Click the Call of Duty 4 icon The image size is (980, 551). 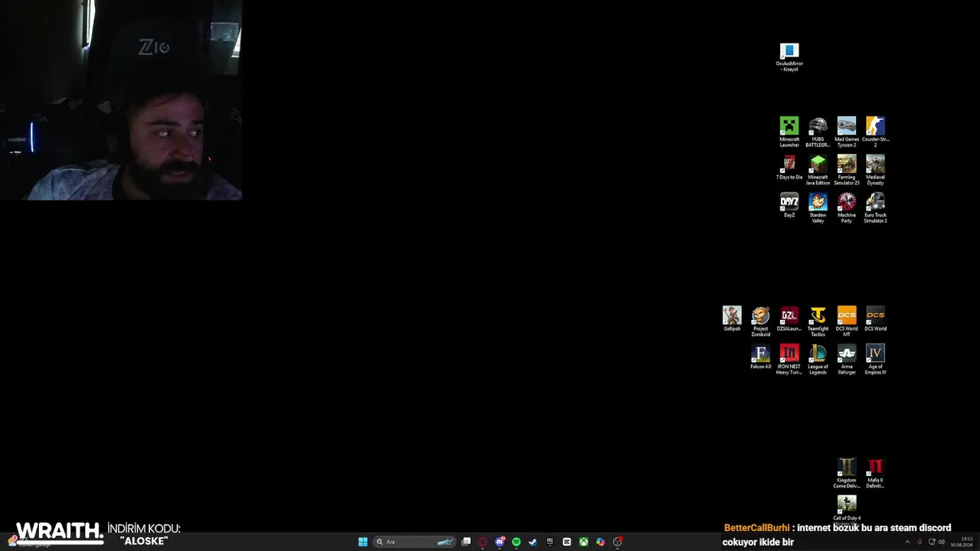pyautogui.click(x=847, y=509)
